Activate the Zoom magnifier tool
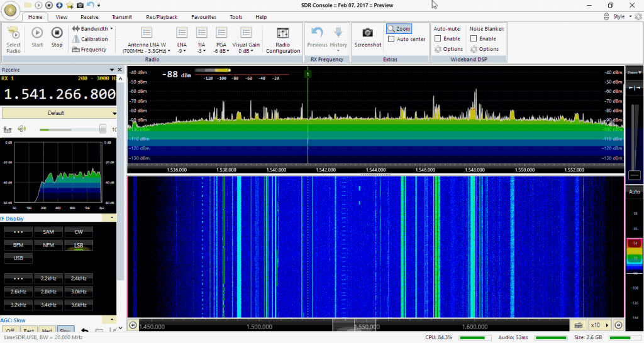 [x=399, y=29]
